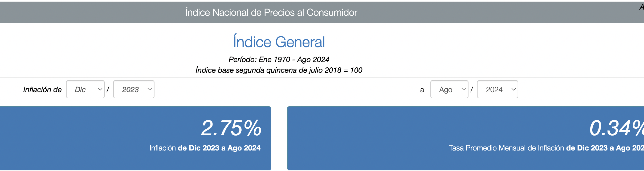
Task: Click the "Inflación de Dic 2023 a Ago 2024" caption
Action: click(x=205, y=148)
